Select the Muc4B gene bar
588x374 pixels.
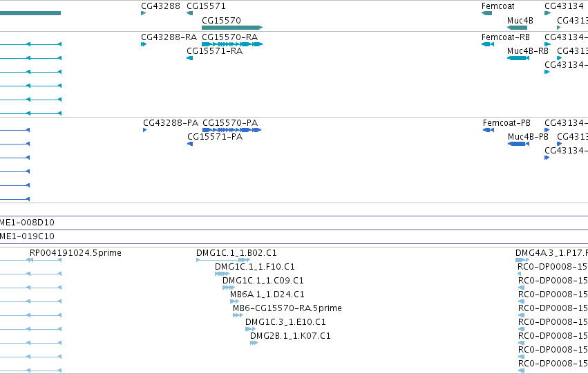click(x=517, y=28)
